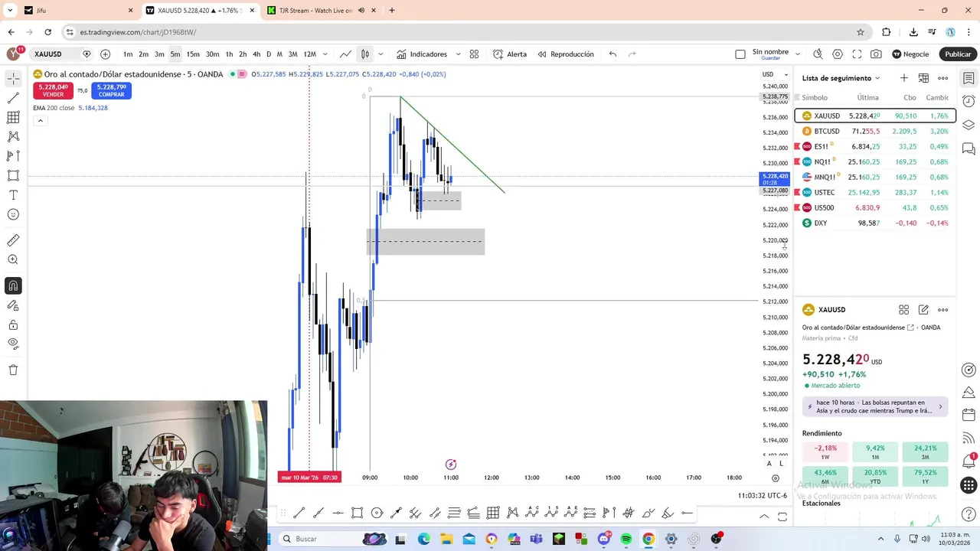Expand Indicadores favorites dropdown arrow
The image size is (980, 551).
pyautogui.click(x=458, y=54)
